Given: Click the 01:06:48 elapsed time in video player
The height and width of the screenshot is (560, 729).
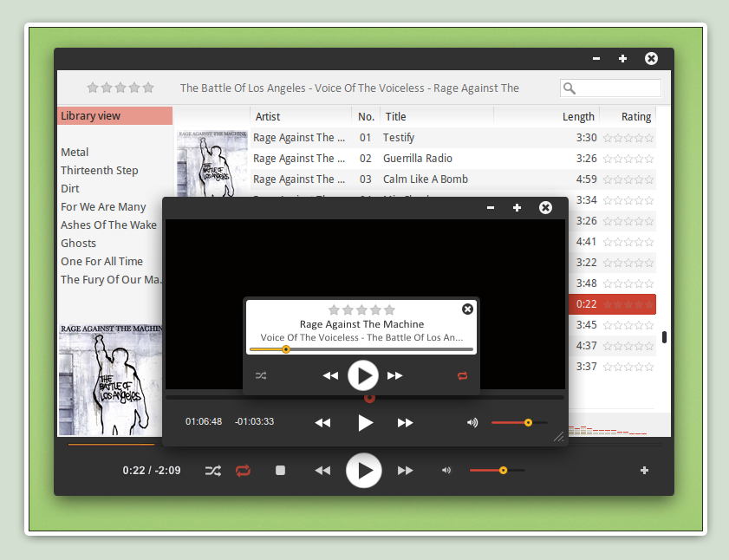Looking at the screenshot, I should pyautogui.click(x=204, y=421).
